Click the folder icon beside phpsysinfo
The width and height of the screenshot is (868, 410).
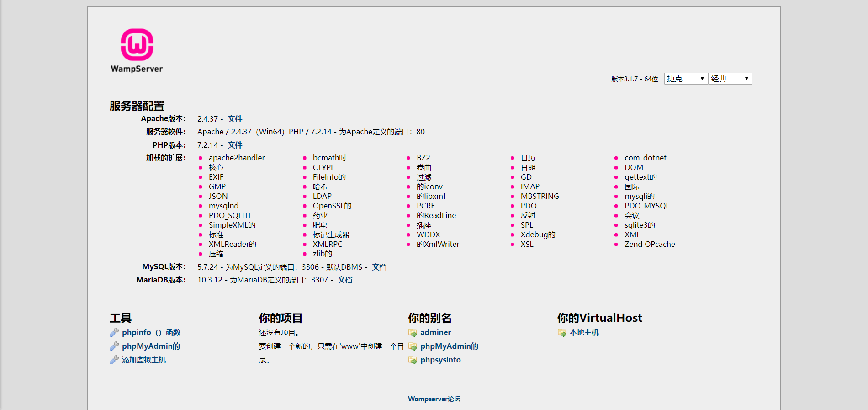coord(413,360)
